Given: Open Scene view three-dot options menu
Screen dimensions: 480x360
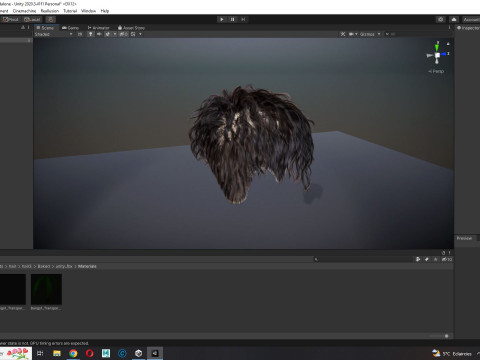Looking at the screenshot, I should point(449,28).
